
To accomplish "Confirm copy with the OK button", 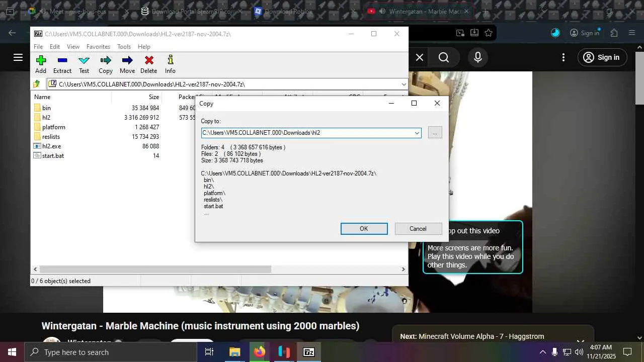I will click(364, 229).
